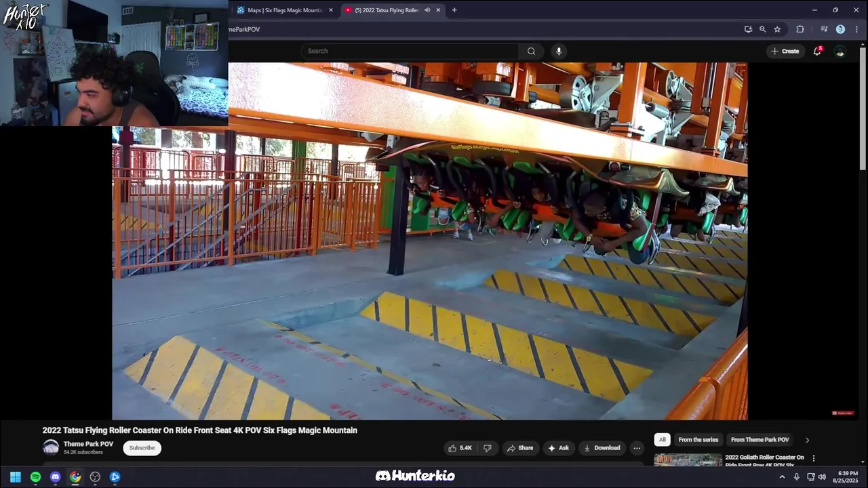
Task: Expand more filter chips with right arrow
Action: pos(807,440)
